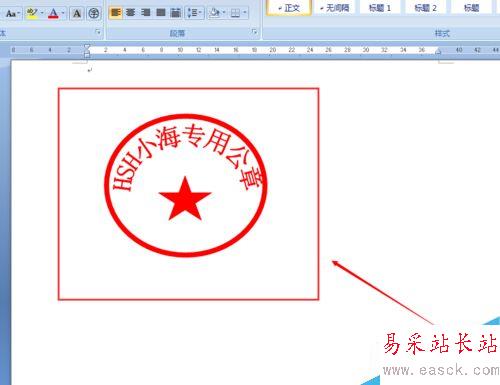Viewport: 500px width, 385px height.
Task: Open borders dropdown arrow
Action: pyautogui.click(x=245, y=13)
